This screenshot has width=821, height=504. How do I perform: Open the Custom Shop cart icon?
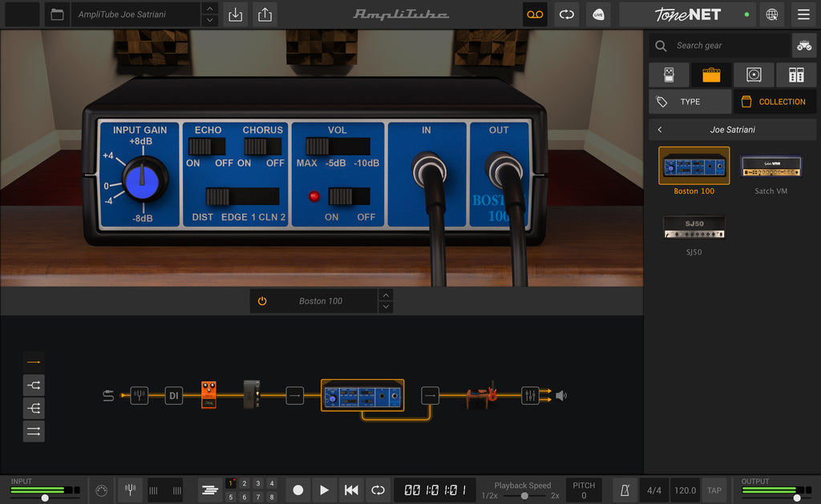click(x=803, y=46)
